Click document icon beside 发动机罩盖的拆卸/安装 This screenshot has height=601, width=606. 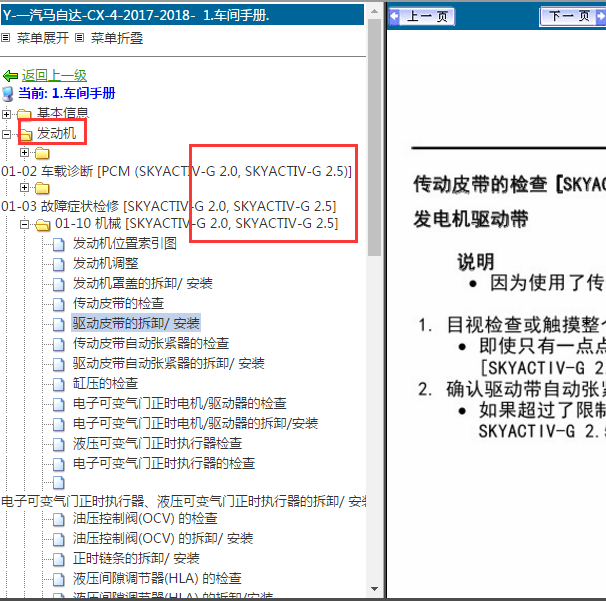coord(58,285)
